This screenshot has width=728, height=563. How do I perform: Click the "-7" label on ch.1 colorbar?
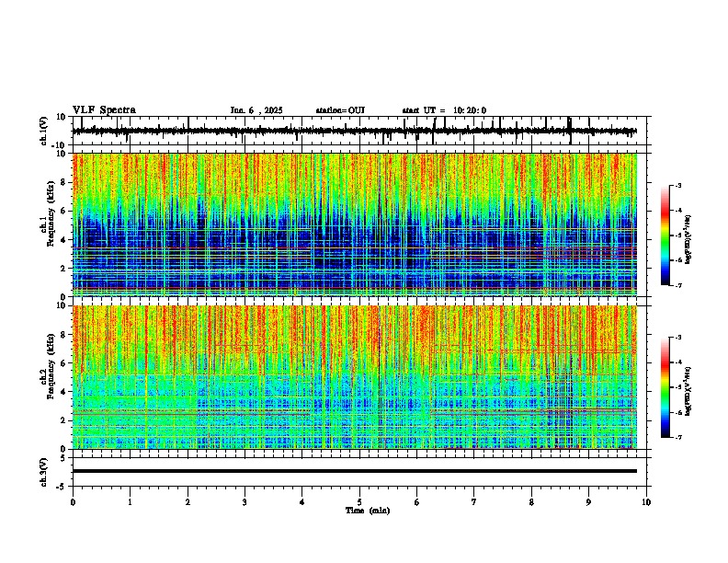coord(678,286)
